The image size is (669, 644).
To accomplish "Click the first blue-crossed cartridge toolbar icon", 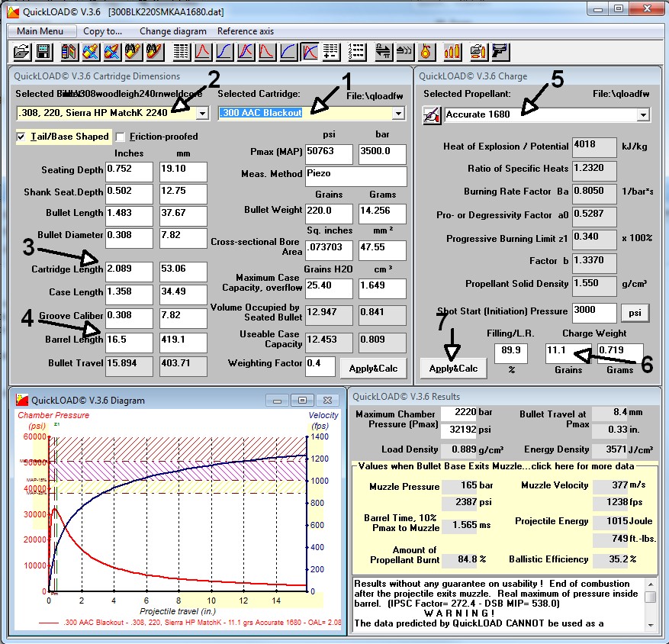I will (x=91, y=52).
